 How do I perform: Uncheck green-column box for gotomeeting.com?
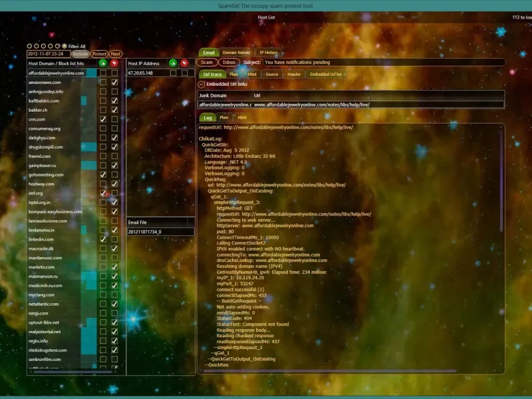(103, 174)
